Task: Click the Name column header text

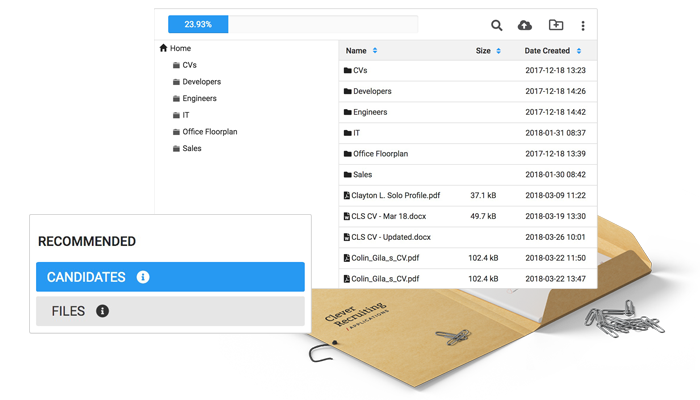Action: tap(356, 51)
